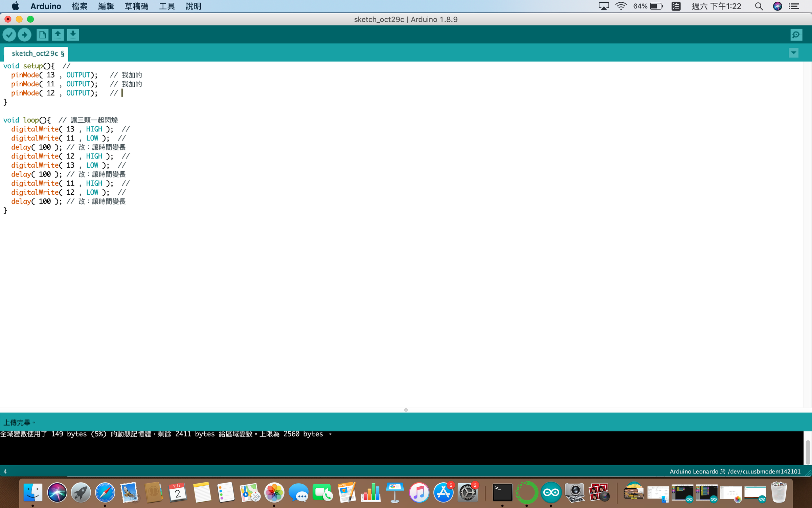
Task: Click the Save sketch down-arrow icon
Action: point(73,35)
